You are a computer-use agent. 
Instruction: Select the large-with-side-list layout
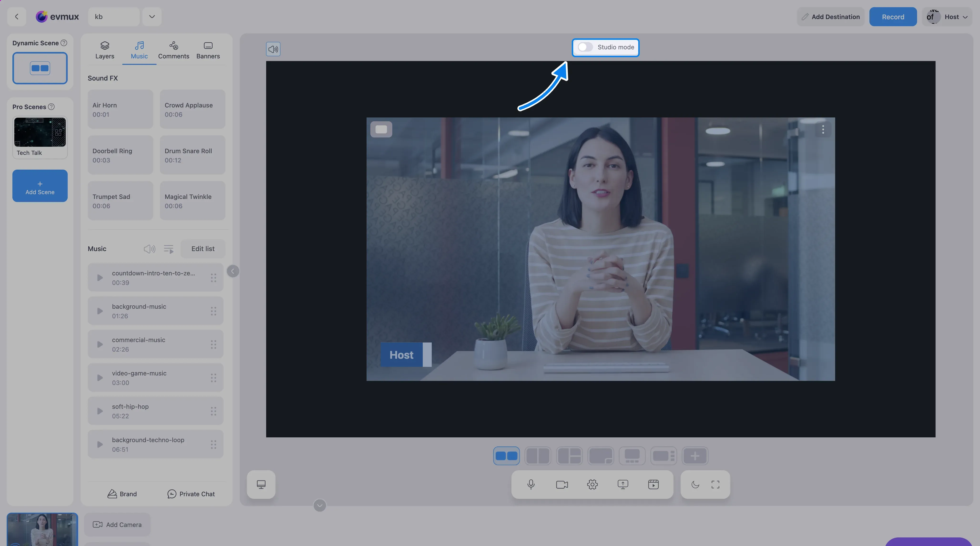pos(664,456)
